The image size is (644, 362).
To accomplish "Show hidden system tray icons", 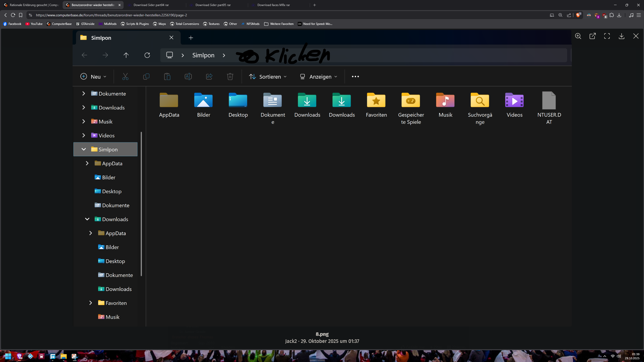I will (604, 356).
